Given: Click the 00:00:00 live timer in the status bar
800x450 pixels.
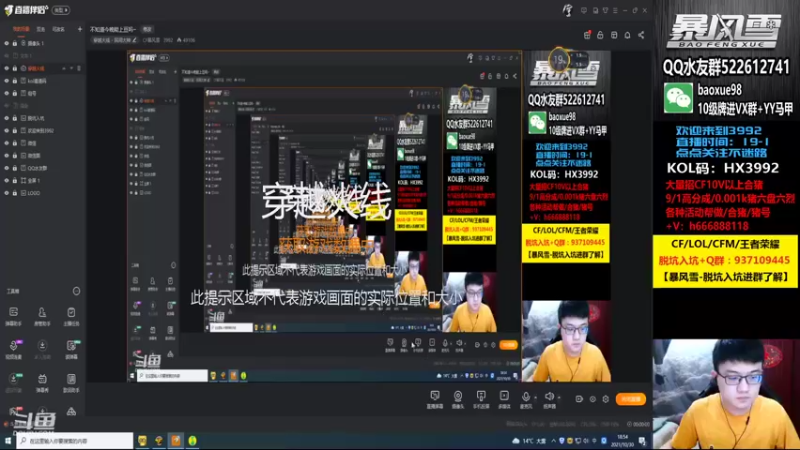Looking at the screenshot, I should (x=638, y=424).
